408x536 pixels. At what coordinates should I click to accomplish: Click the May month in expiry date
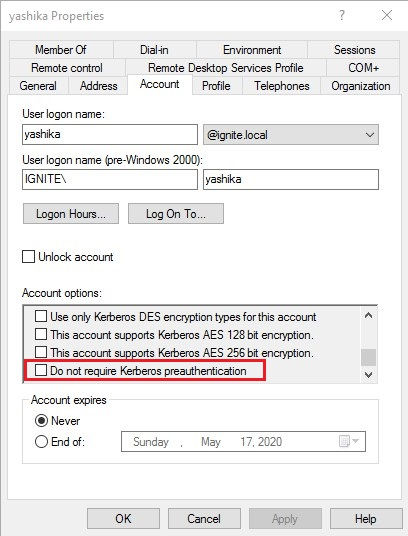(x=210, y=442)
